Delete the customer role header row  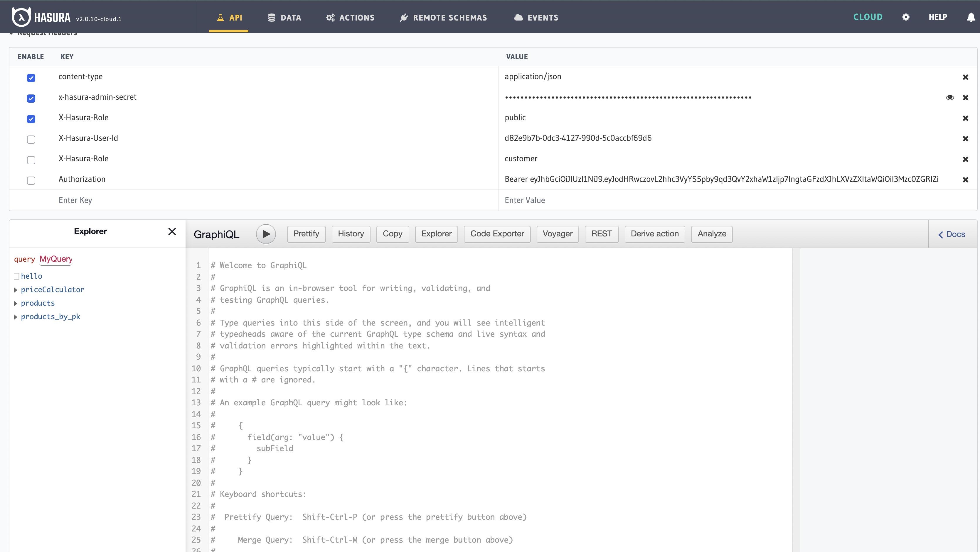pyautogui.click(x=965, y=159)
